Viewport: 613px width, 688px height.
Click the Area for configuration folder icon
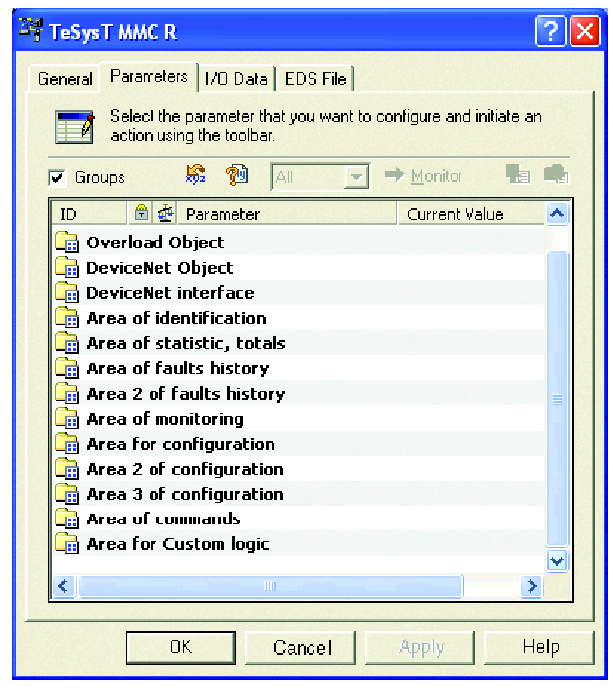click(67, 443)
